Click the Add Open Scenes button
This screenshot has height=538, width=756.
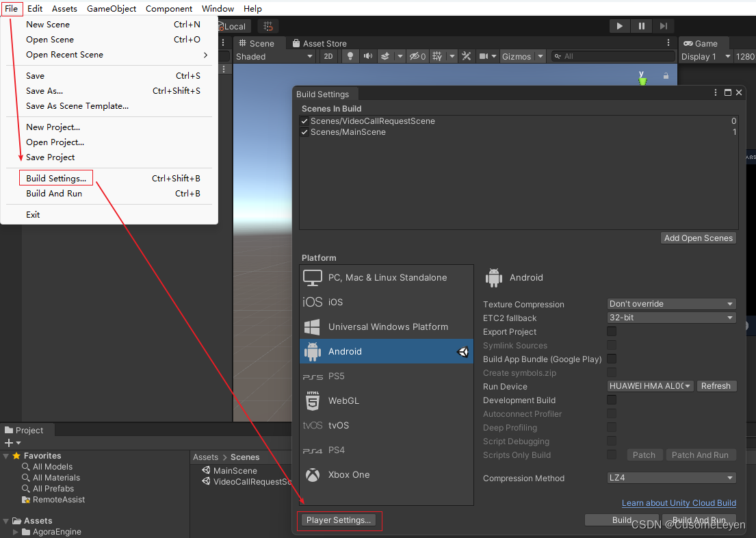coord(698,238)
